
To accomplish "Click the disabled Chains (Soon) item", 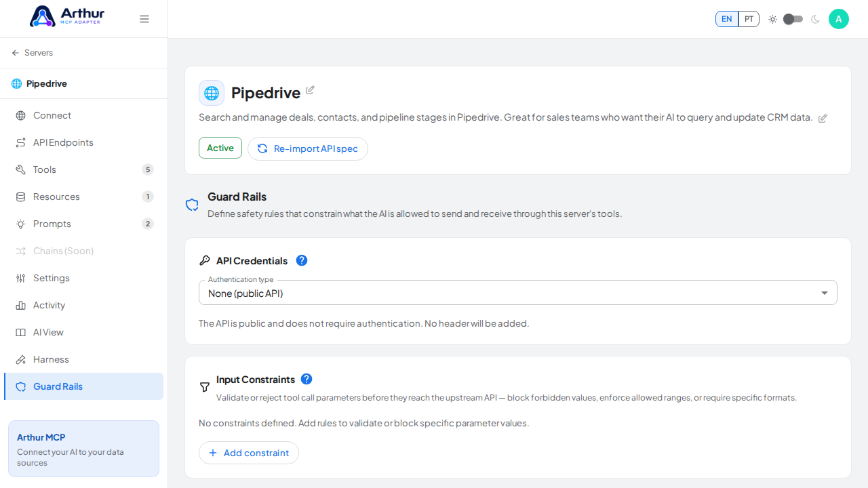I will click(x=84, y=251).
